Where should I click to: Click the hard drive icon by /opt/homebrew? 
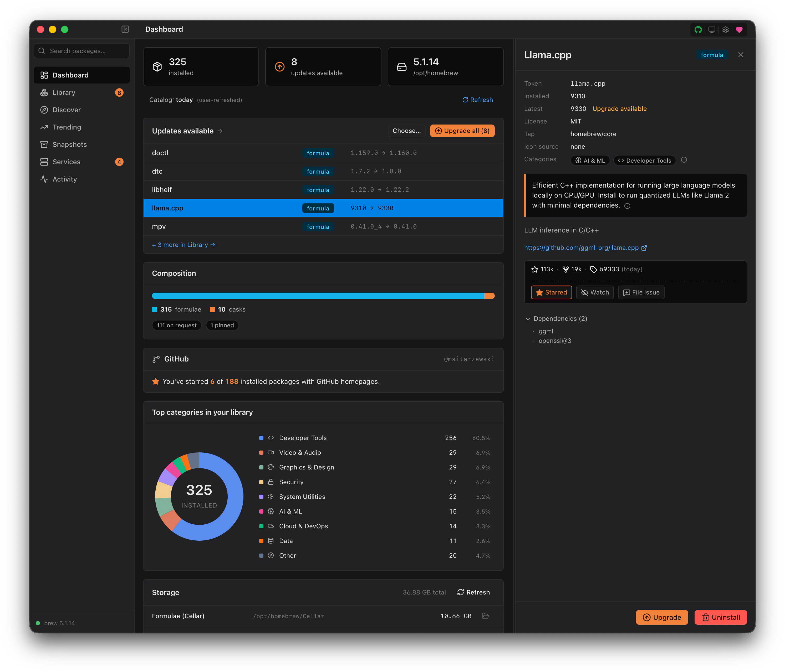click(x=402, y=67)
